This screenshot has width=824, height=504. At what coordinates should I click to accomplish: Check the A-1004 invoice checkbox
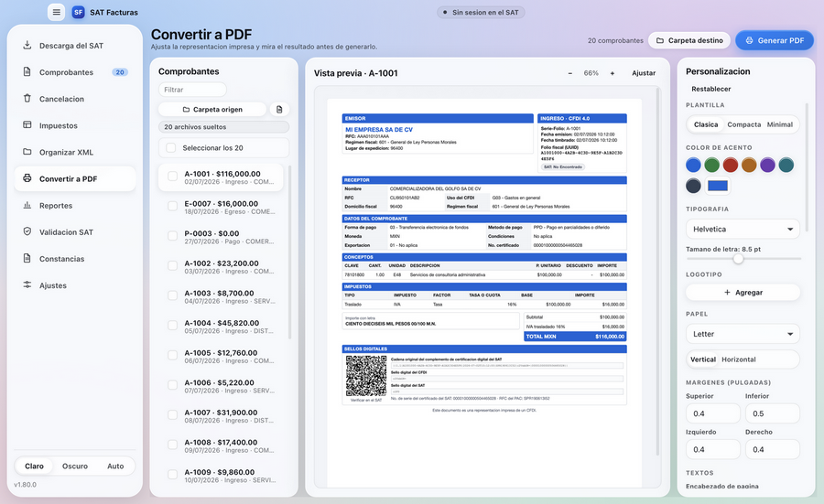pyautogui.click(x=172, y=326)
